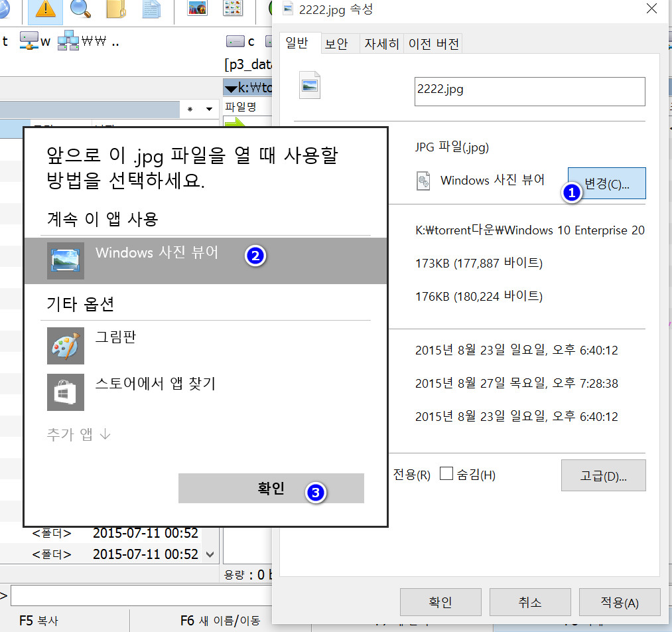Click the JPG 파일(.jpg) file type text
Image resolution: width=672 pixels, height=632 pixels.
coord(452,147)
